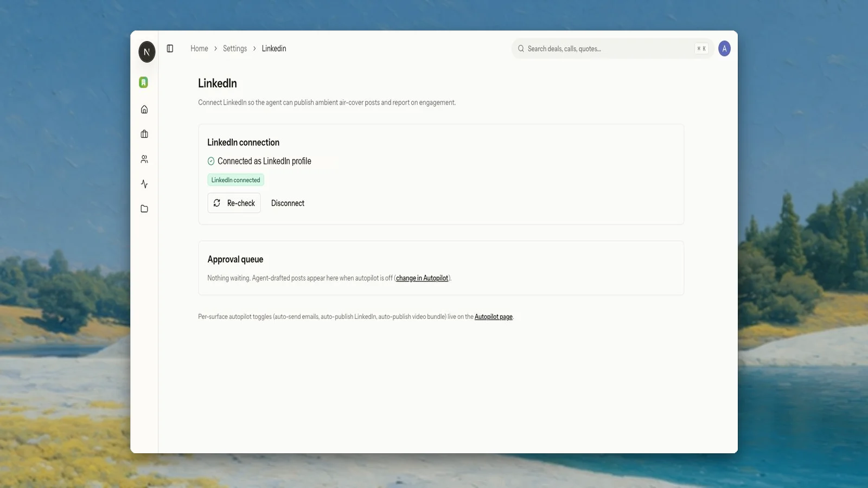This screenshot has width=868, height=488.
Task: Click the N workspace logo avatar
Action: pos(147,52)
